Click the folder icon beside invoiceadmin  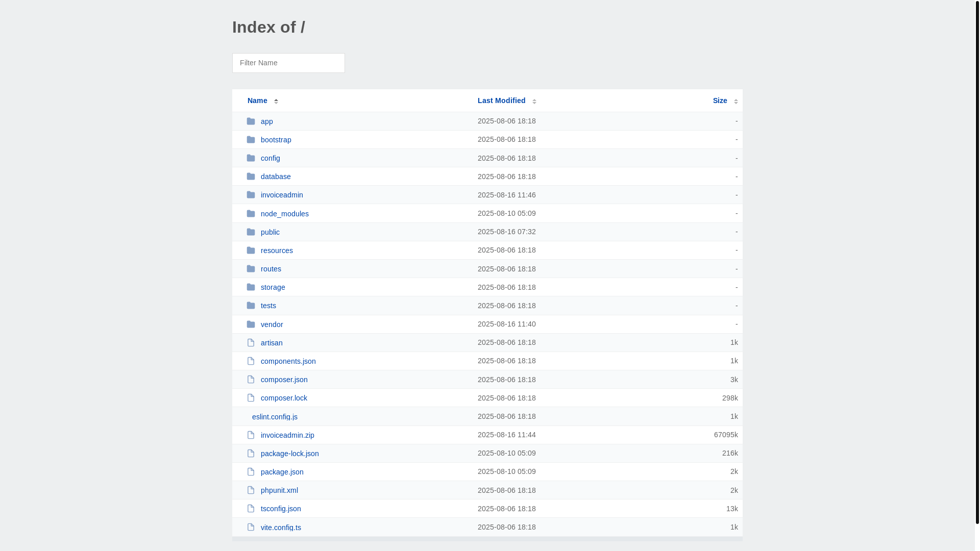251,195
